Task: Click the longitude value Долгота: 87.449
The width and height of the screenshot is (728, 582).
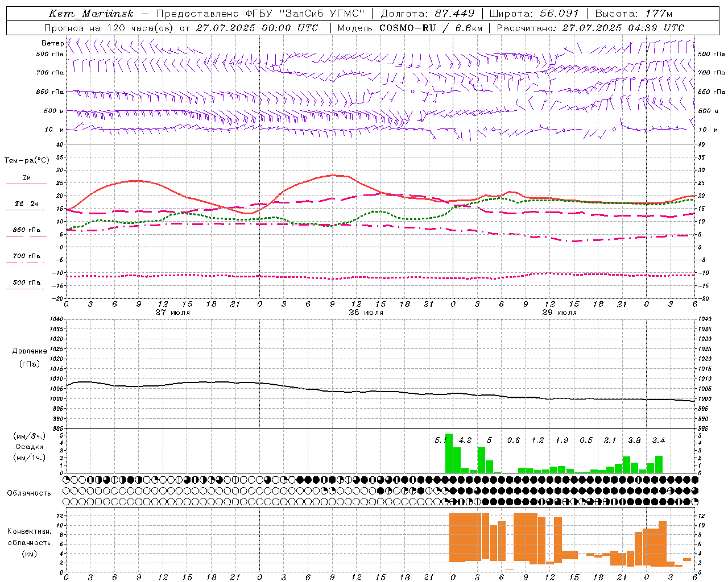Action: [x=428, y=14]
